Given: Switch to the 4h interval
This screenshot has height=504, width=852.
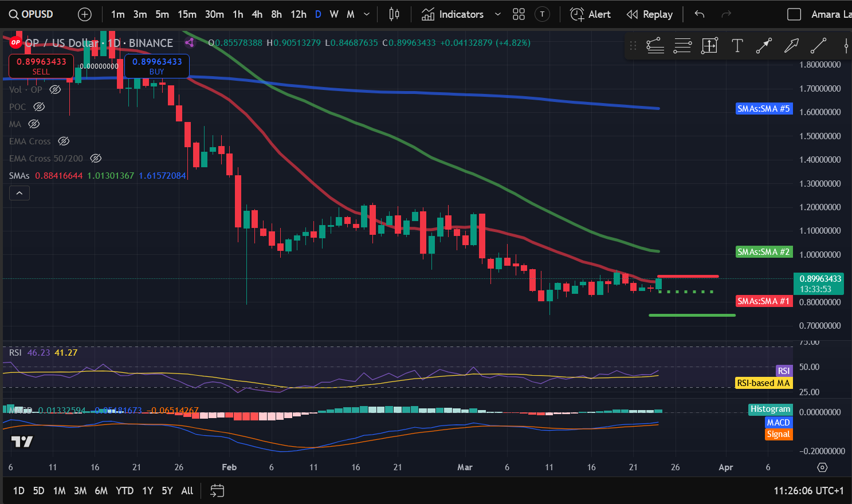Looking at the screenshot, I should (x=257, y=14).
